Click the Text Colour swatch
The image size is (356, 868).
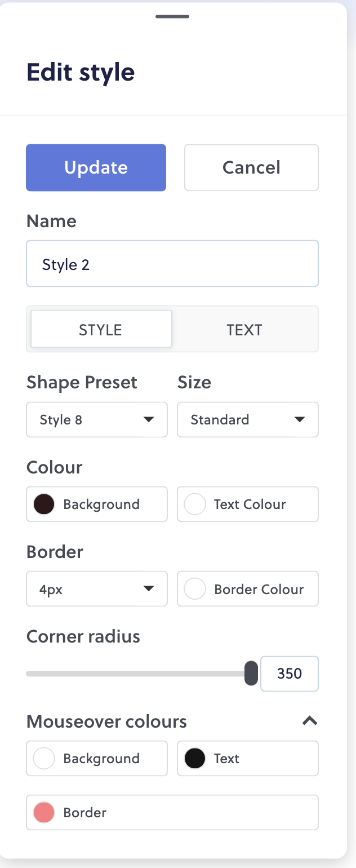194,504
